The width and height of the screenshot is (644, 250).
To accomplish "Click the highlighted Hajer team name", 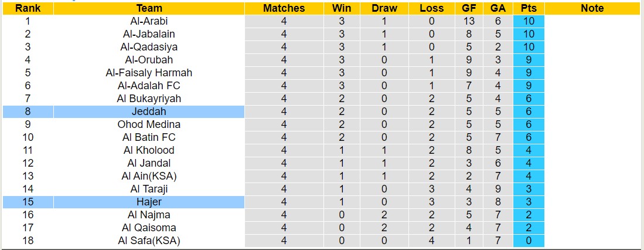I will [149, 202].
